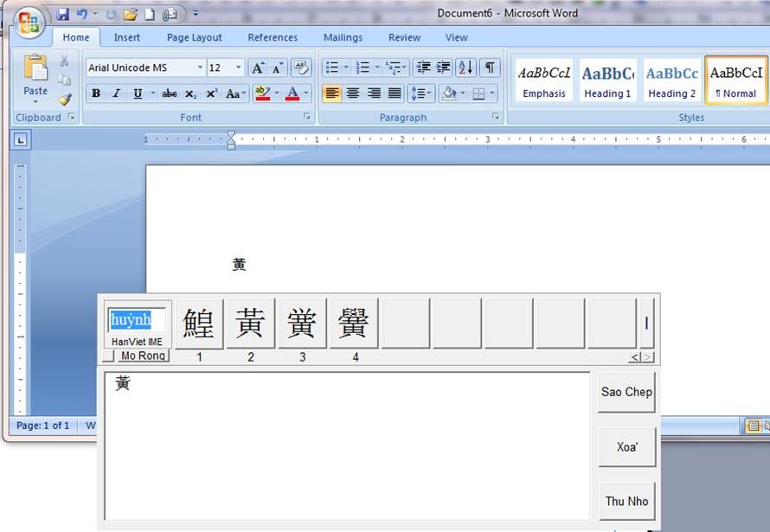Justify paragraph text
Viewport: 770px width, 532px height.
(x=395, y=93)
